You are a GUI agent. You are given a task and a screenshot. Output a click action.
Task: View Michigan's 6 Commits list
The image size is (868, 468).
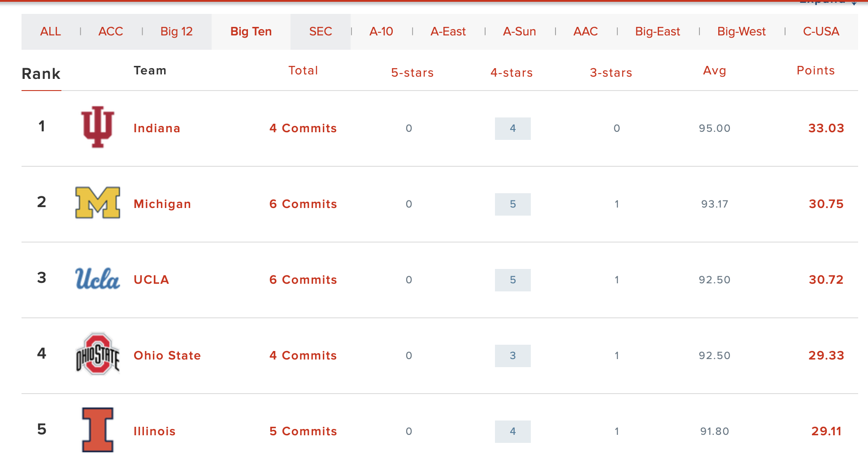(303, 204)
